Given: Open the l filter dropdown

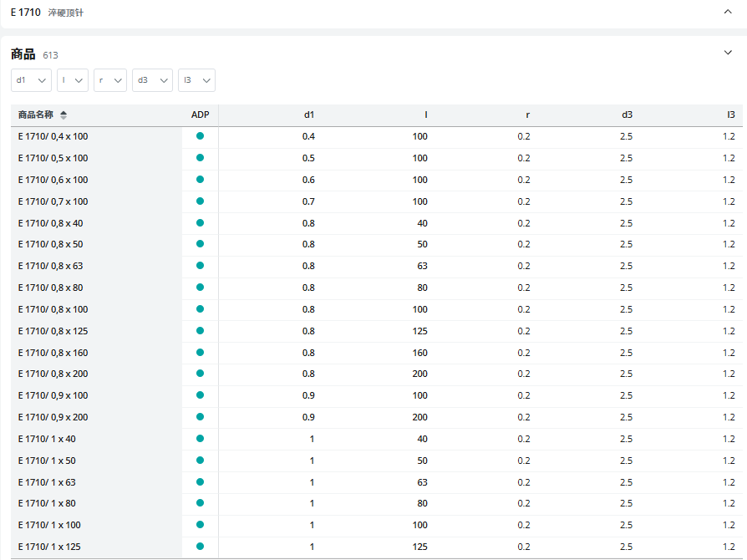Looking at the screenshot, I should (73, 80).
